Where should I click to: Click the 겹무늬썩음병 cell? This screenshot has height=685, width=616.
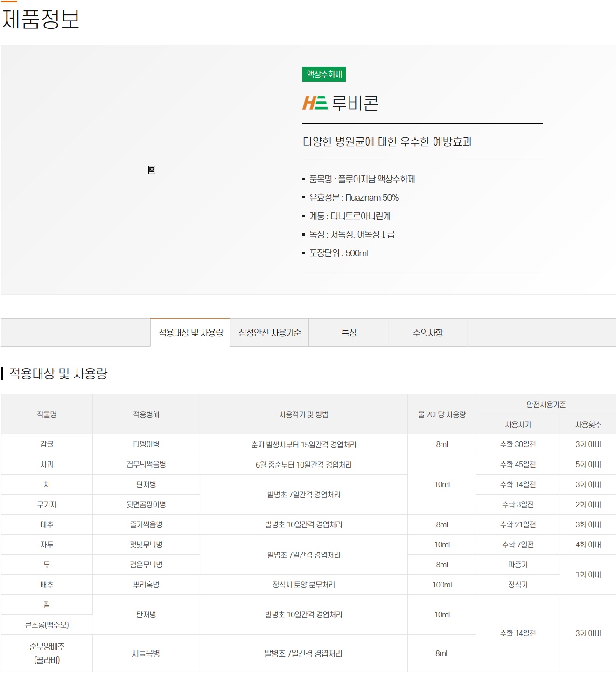tap(146, 464)
